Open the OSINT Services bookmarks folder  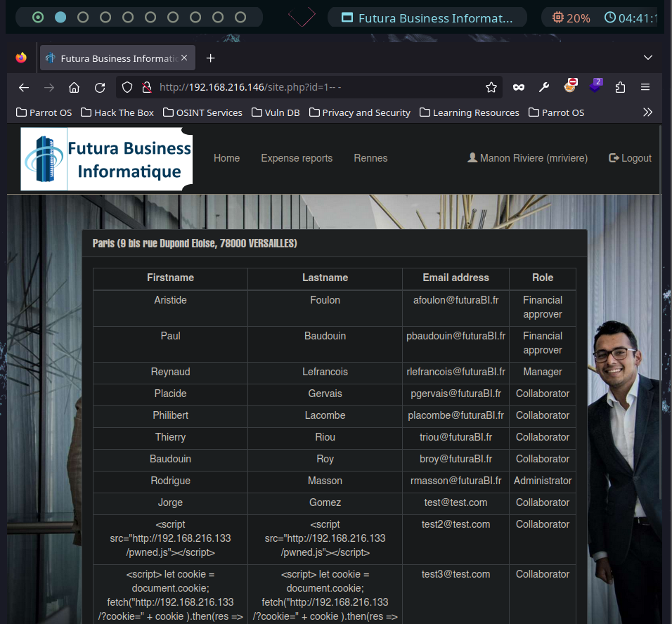202,112
